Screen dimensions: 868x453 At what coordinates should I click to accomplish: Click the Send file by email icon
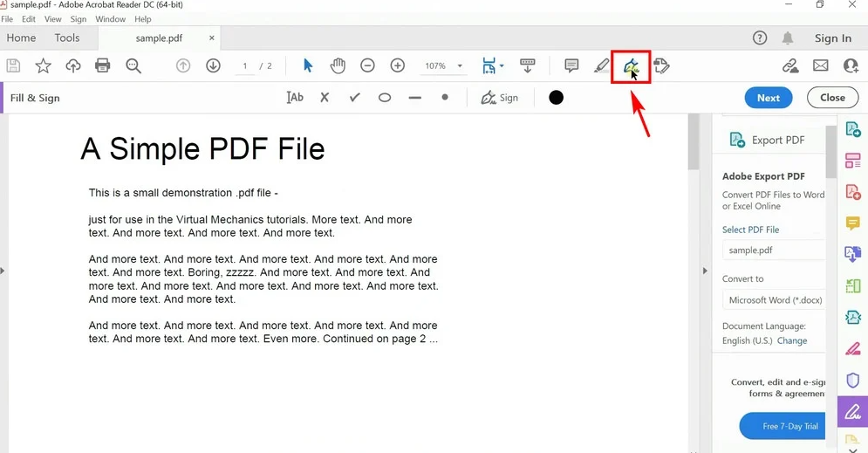[820, 65]
